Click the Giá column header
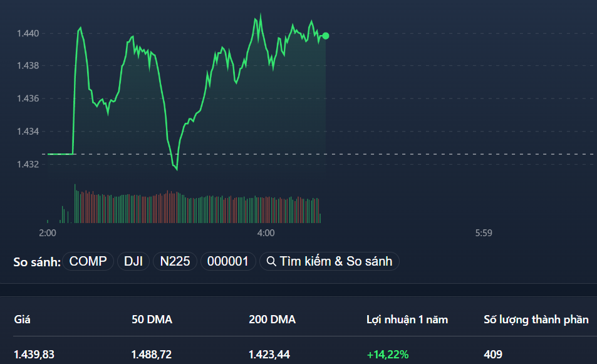Screen dimensions: 597x364 coord(23,320)
